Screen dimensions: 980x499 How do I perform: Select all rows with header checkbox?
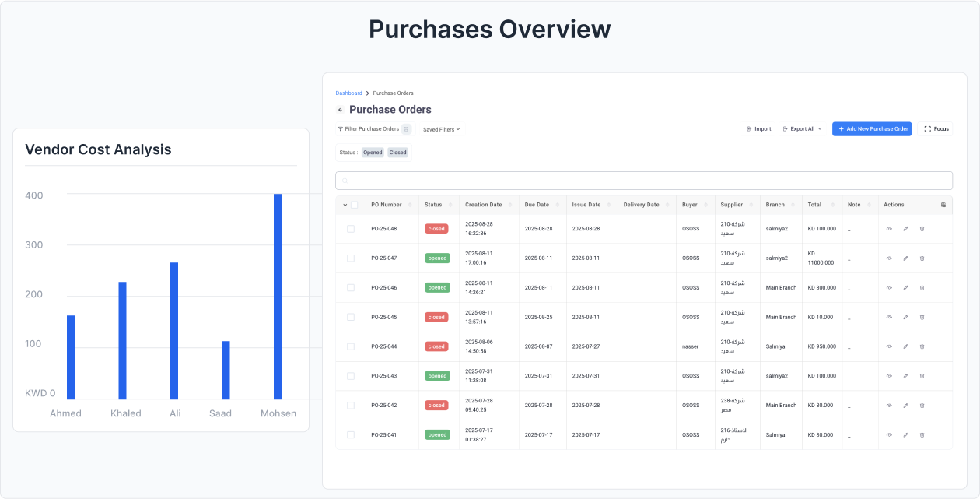355,205
